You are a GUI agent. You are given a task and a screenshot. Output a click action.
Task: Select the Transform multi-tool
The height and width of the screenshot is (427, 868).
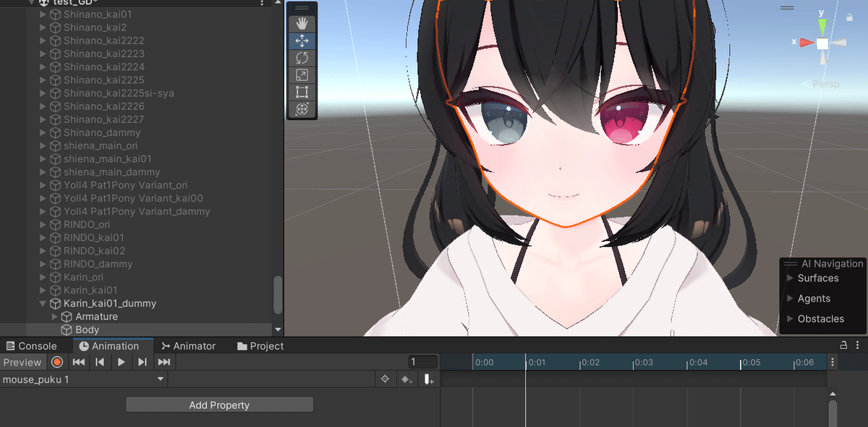click(302, 110)
